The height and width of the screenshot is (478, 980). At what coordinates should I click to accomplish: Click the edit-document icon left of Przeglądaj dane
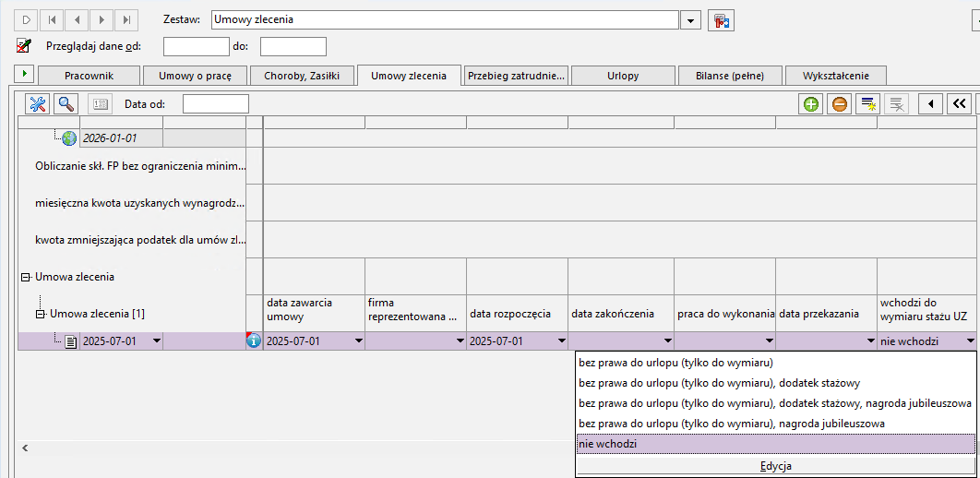[24, 45]
